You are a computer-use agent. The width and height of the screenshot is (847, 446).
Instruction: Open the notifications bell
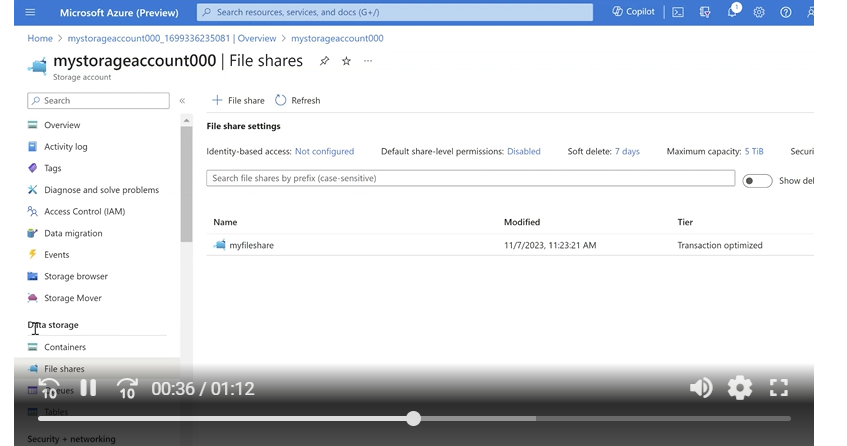coord(732,12)
